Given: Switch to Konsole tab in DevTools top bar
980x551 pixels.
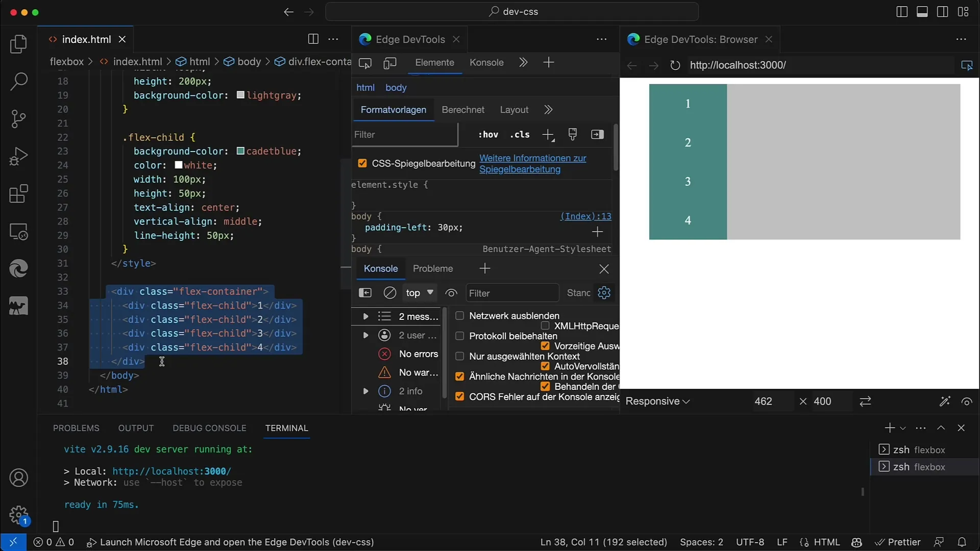Looking at the screenshot, I should [x=486, y=62].
